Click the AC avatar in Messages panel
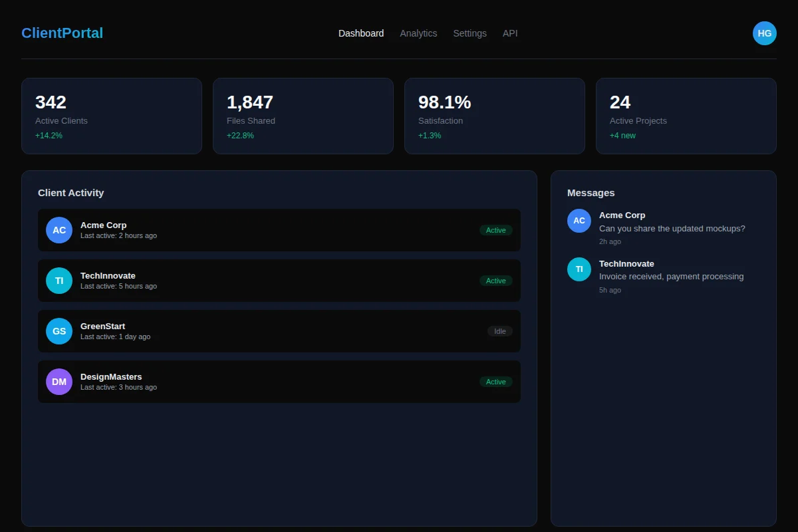 (579, 220)
